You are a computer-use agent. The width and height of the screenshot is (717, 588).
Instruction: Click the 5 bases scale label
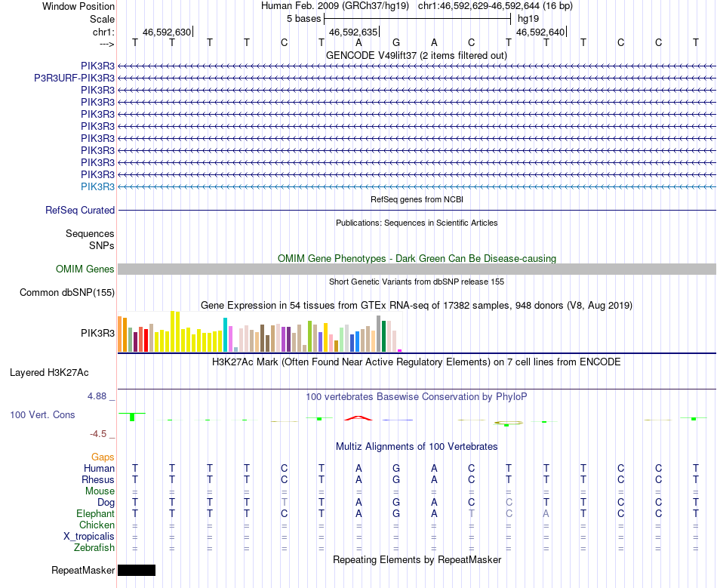coord(303,19)
